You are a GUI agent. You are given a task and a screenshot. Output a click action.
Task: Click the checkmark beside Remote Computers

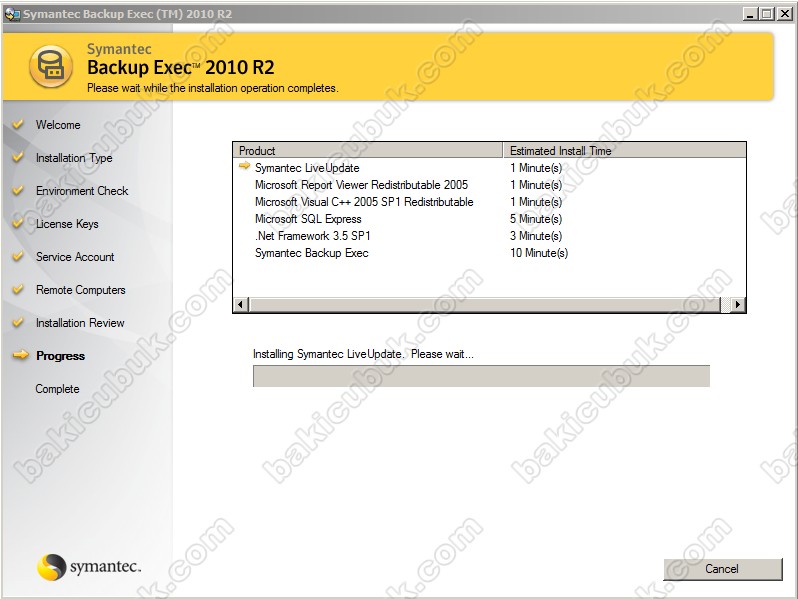[18, 289]
